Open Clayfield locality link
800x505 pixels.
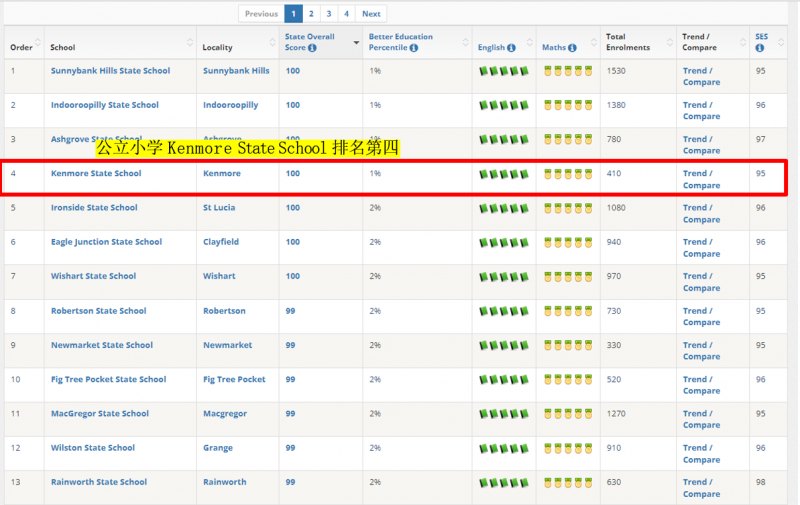point(221,242)
